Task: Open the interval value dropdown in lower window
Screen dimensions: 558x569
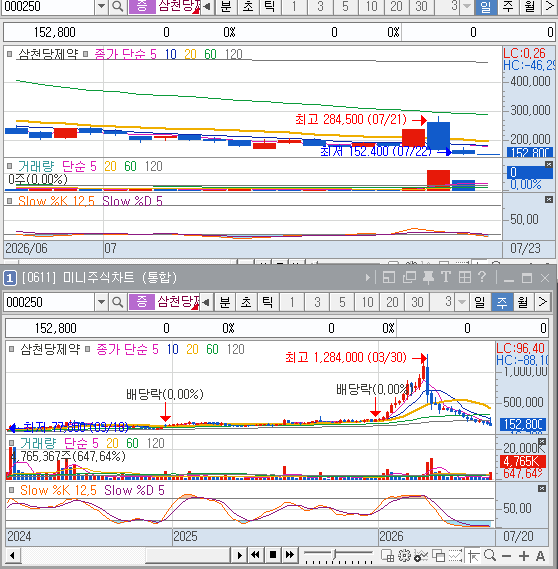Action: (x=461, y=302)
